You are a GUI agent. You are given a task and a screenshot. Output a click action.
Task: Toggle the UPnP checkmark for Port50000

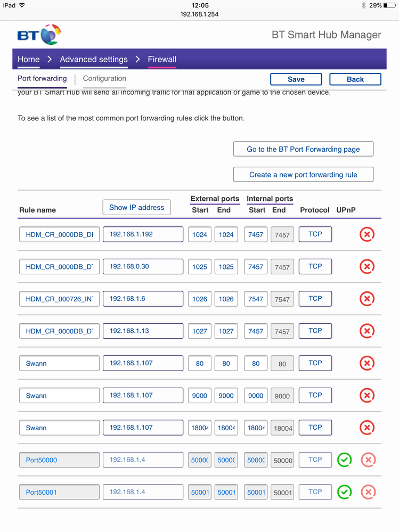pos(344,460)
